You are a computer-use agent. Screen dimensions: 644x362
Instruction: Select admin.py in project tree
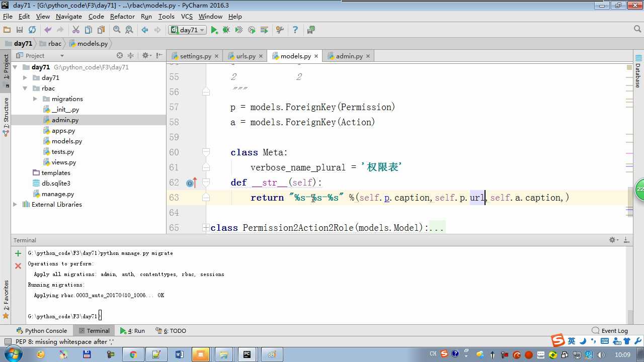coord(65,120)
